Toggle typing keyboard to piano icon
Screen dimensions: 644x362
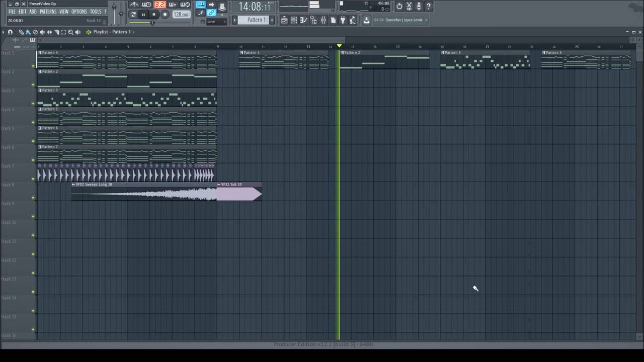[x=200, y=5]
